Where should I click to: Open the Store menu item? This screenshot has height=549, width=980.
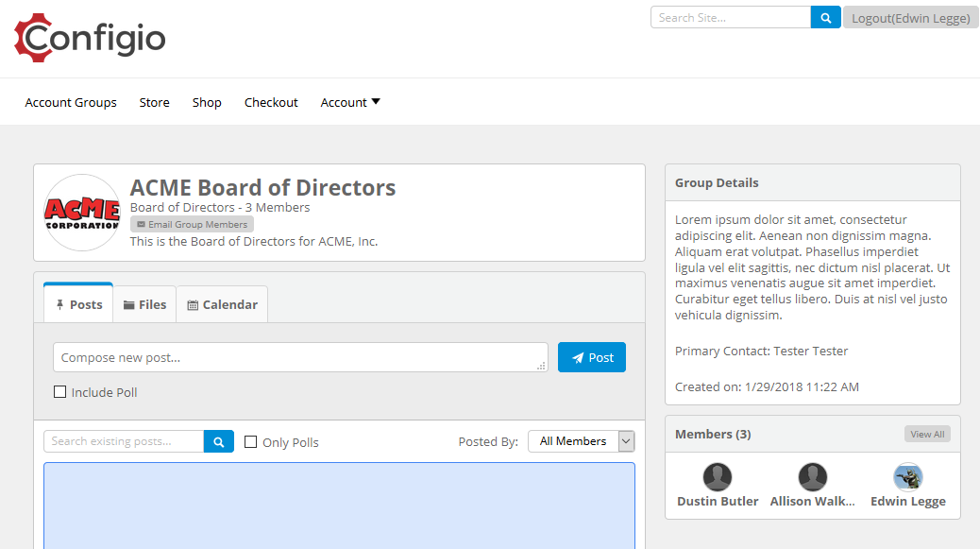154,102
